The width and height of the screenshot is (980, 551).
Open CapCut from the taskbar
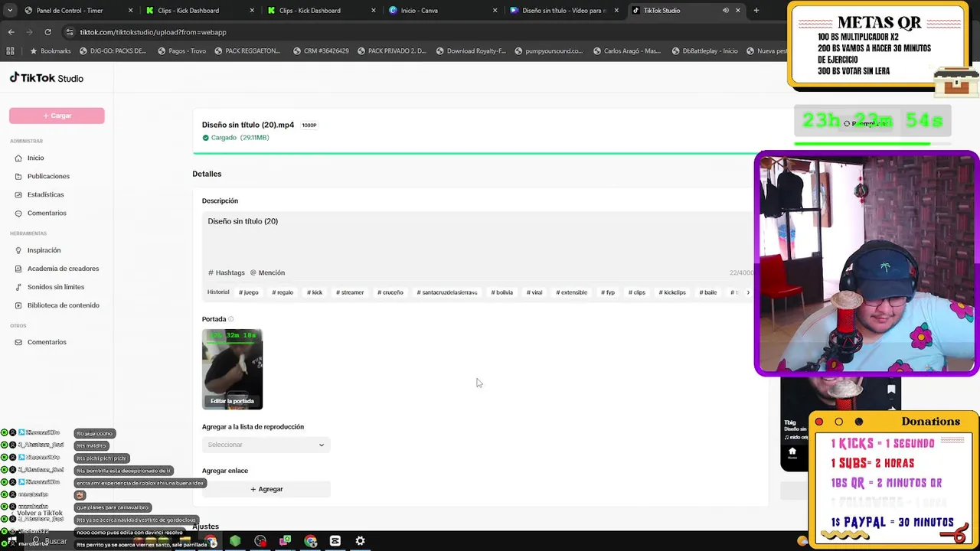coord(335,541)
